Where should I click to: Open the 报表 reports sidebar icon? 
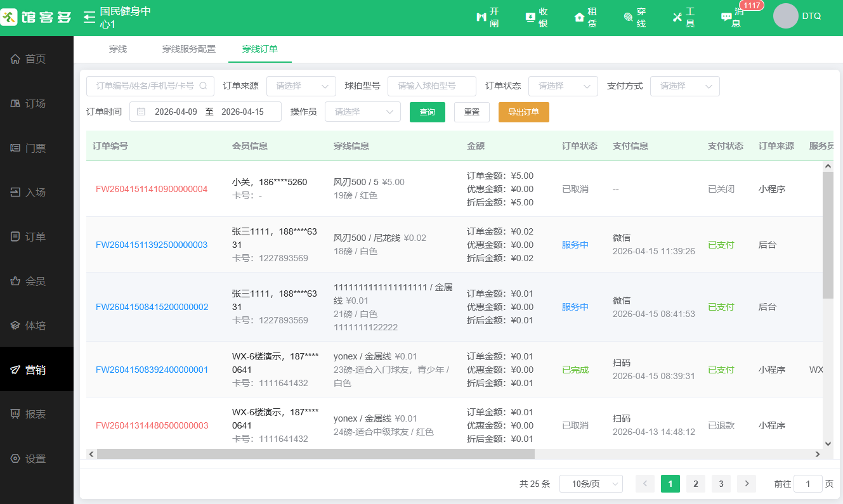36,414
